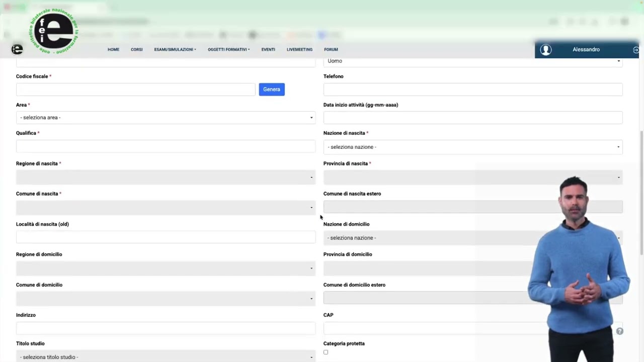Viewport: 644px width, 362px height.
Task: Click the Provincia di domicilio field
Action: (473, 268)
